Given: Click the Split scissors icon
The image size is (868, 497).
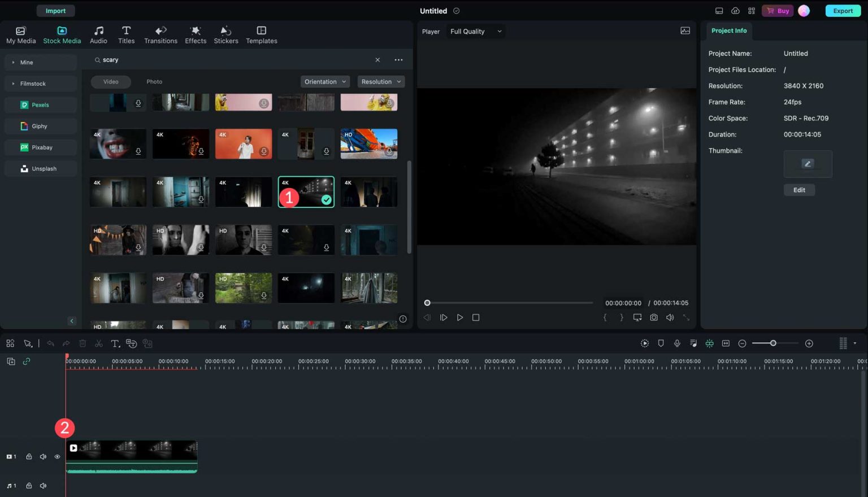Looking at the screenshot, I should 98,343.
